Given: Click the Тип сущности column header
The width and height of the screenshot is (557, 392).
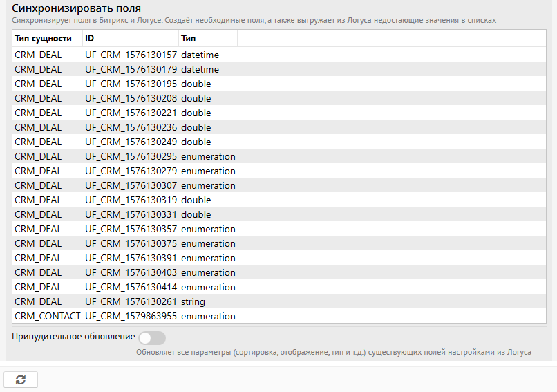Looking at the screenshot, I should coord(43,39).
